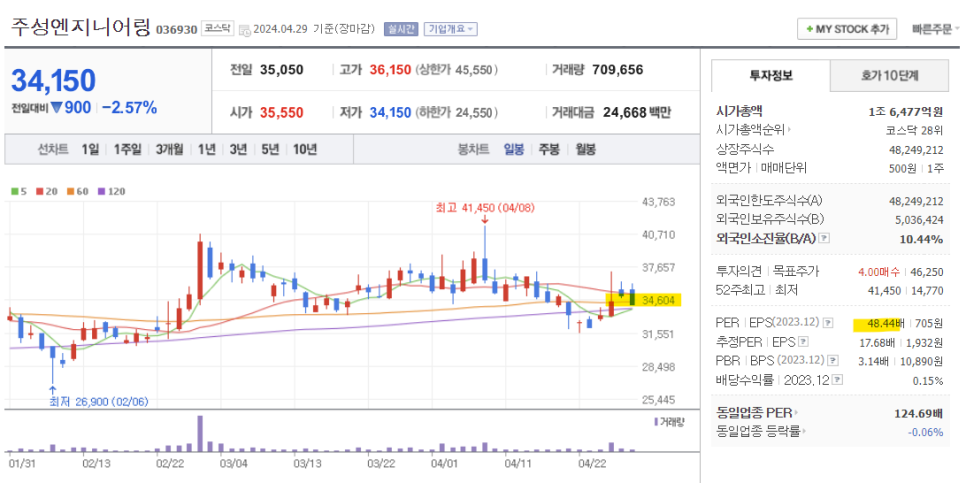Select the red 20-day average legend swatch

click(x=38, y=192)
